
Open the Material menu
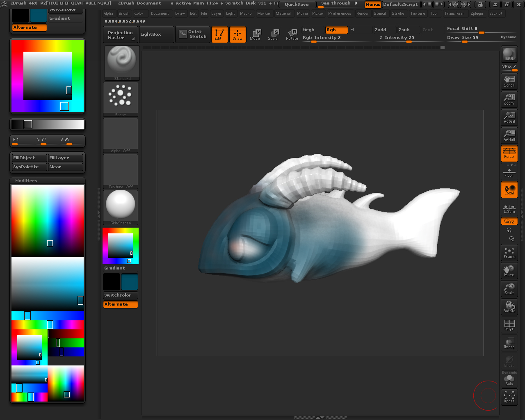click(283, 13)
